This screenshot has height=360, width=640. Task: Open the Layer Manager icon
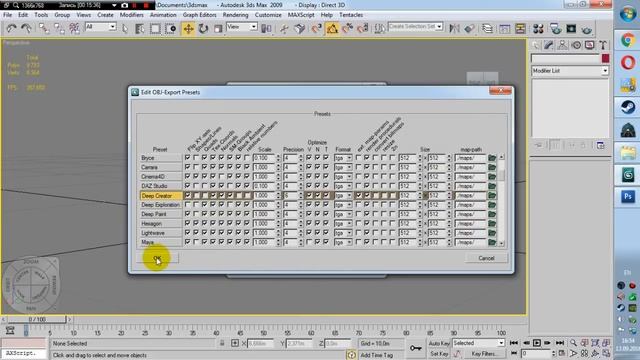(x=487, y=28)
